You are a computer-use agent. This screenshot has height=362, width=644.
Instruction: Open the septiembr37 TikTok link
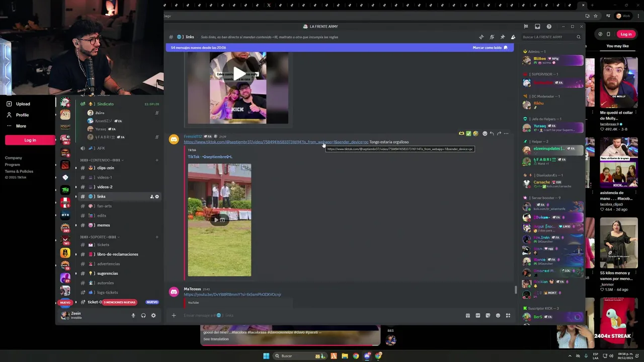[276, 142]
